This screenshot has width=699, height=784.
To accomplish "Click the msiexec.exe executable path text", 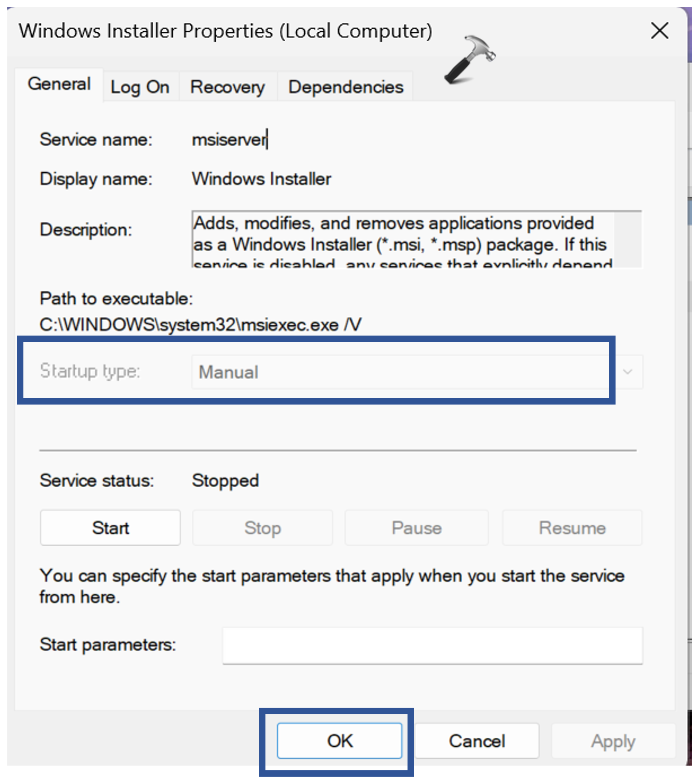I will coord(200,325).
